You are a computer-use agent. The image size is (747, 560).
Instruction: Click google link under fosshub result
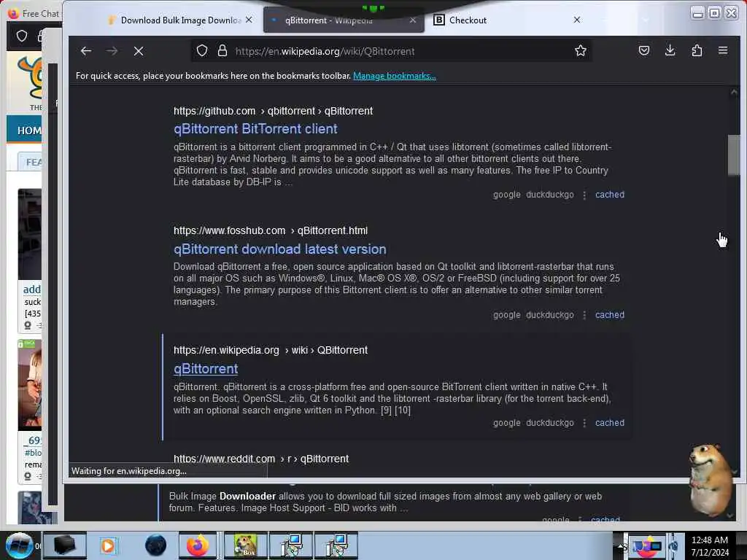tap(507, 315)
